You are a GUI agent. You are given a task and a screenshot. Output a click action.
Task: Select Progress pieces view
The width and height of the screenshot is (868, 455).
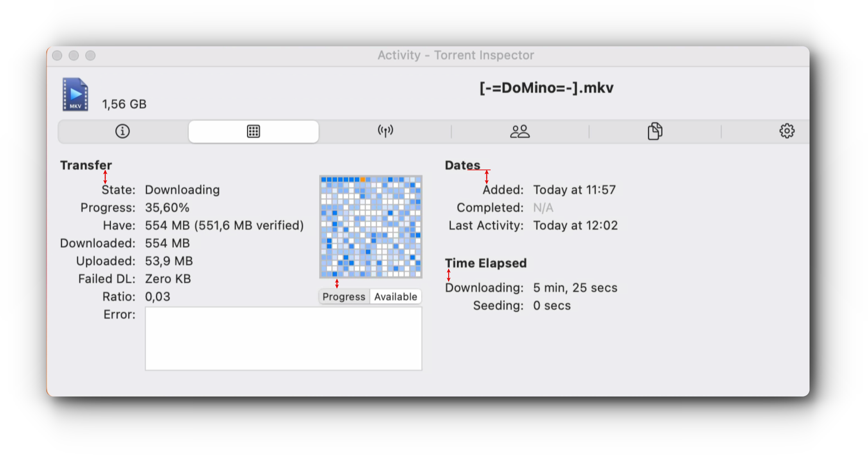tap(344, 297)
